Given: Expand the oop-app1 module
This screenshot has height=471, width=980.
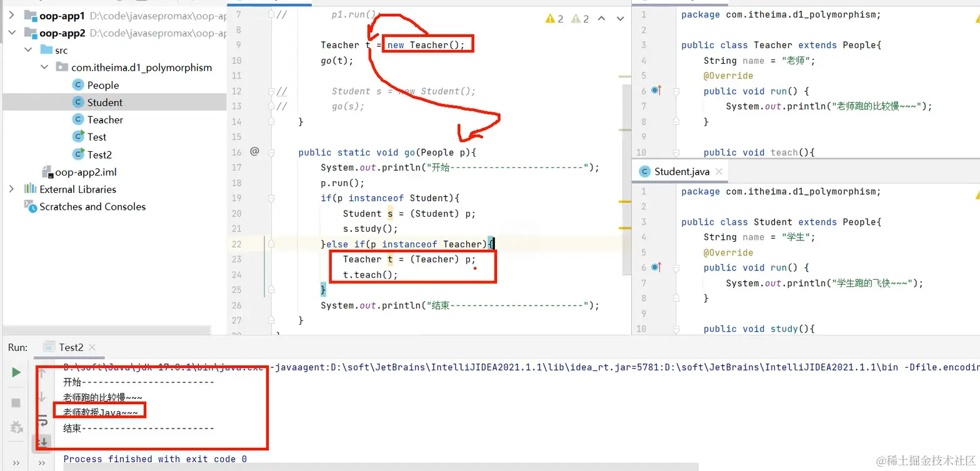Looking at the screenshot, I should 12,15.
